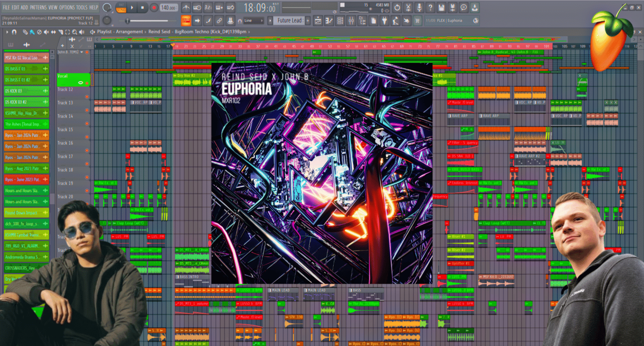644x346 pixels.
Task: Open the VIEW menu
Action: pos(53,8)
